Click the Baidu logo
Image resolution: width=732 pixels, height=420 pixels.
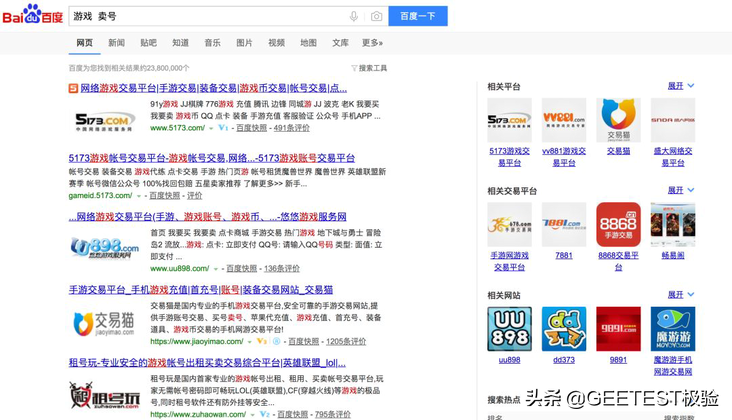click(33, 15)
